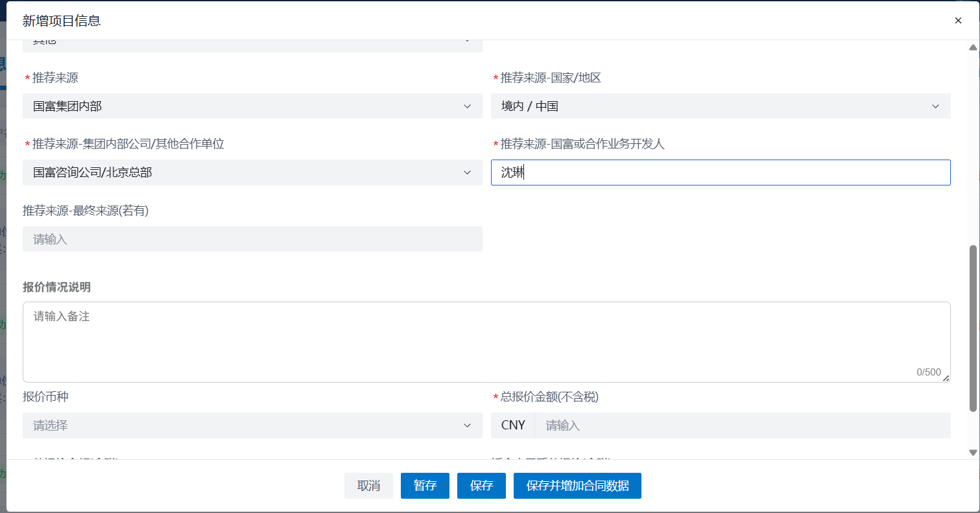Click the vertical scrollbar thumb in the dialog

[972, 328]
